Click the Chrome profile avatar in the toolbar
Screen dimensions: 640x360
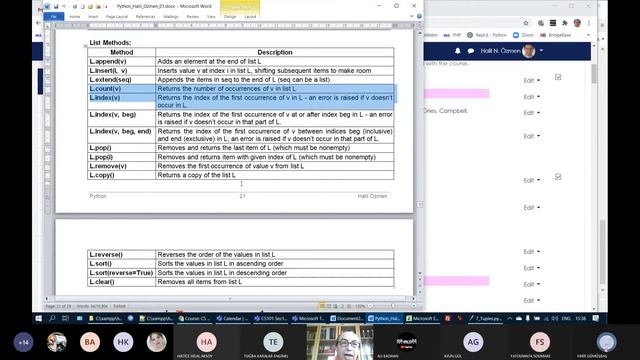(577, 23)
